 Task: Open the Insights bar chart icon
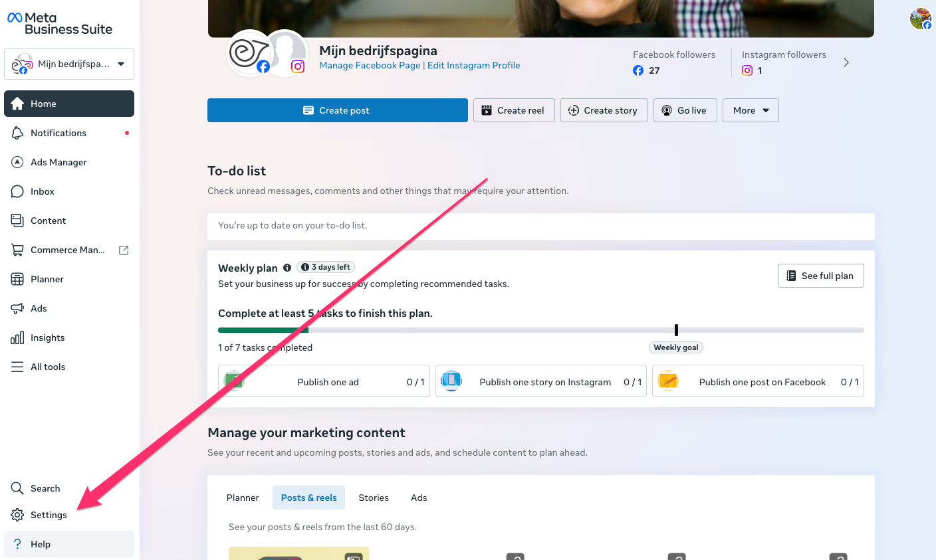(x=17, y=337)
